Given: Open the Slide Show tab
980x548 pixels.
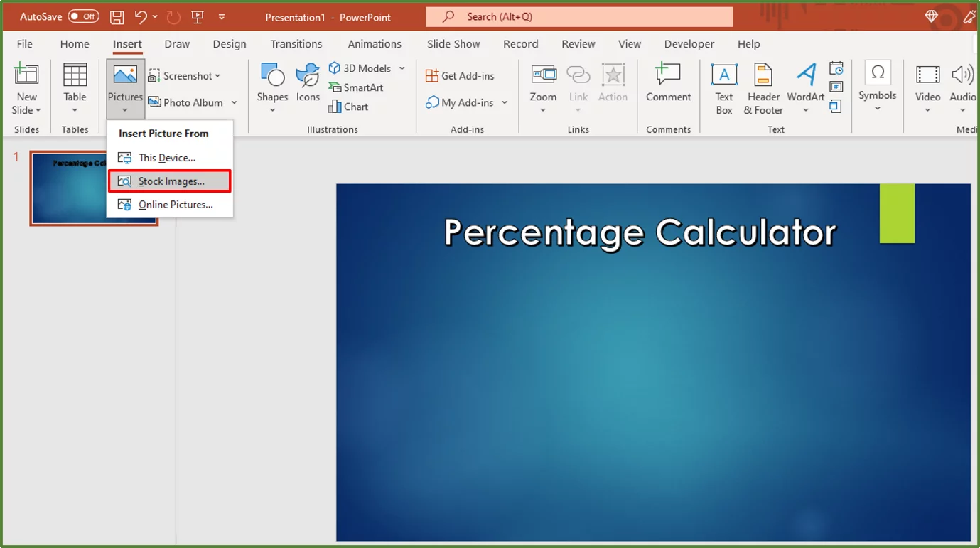Looking at the screenshot, I should 453,43.
